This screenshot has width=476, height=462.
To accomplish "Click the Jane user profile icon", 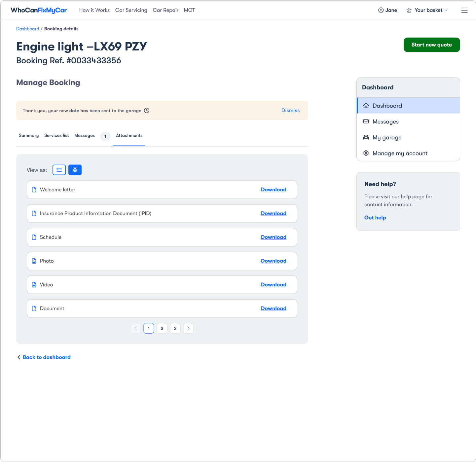I will point(381,10).
